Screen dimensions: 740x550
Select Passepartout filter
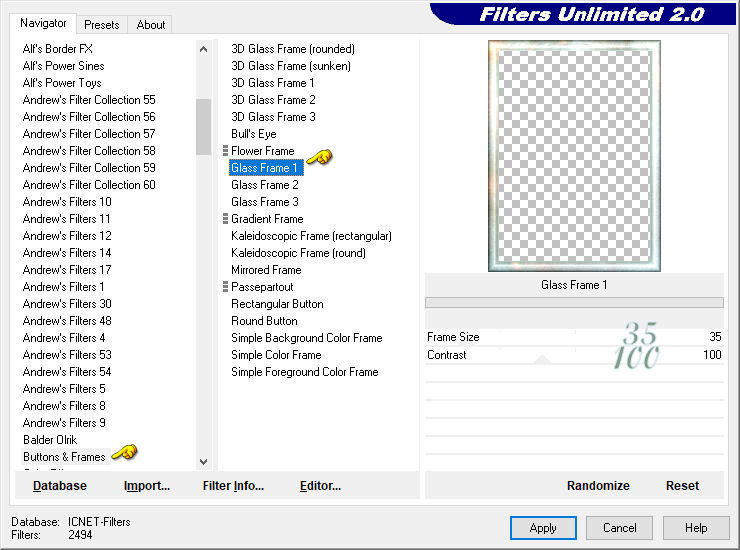[x=262, y=287]
